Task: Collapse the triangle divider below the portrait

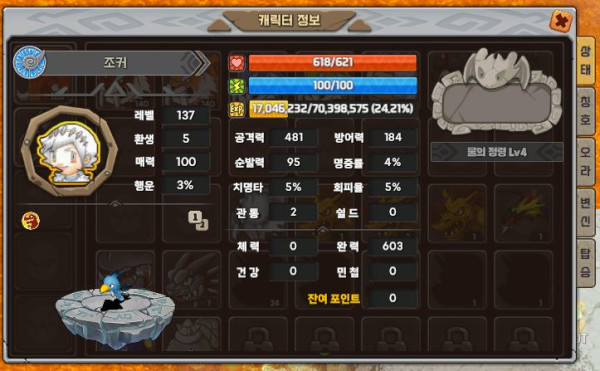Action: [115, 204]
